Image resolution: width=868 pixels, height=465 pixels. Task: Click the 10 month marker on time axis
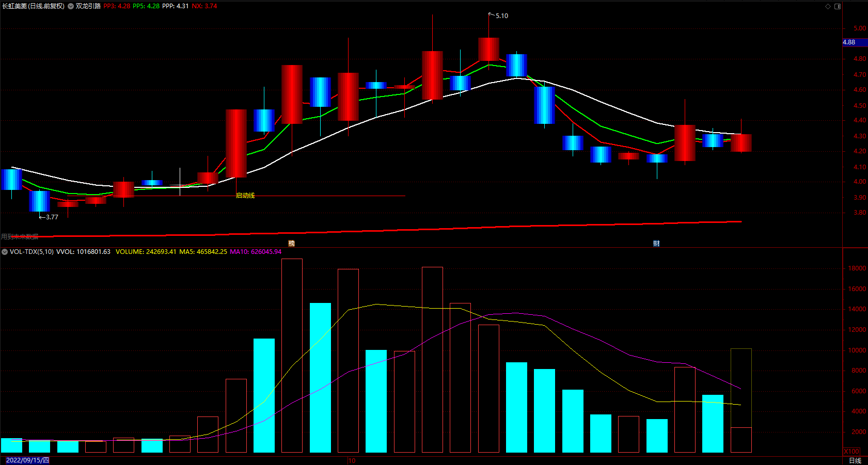click(x=352, y=460)
